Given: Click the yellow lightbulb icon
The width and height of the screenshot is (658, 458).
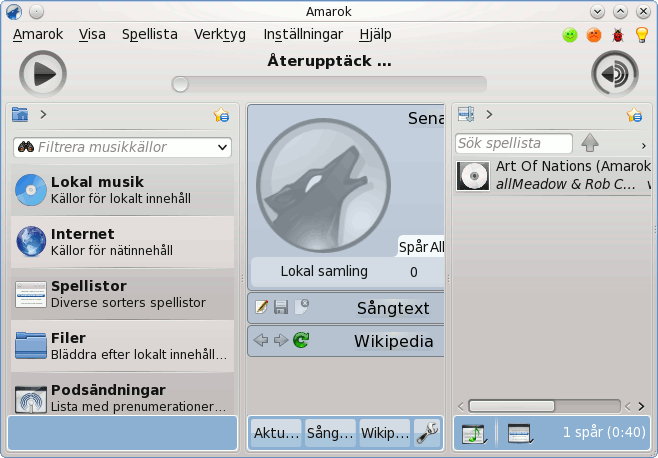Looking at the screenshot, I should click(x=642, y=35).
